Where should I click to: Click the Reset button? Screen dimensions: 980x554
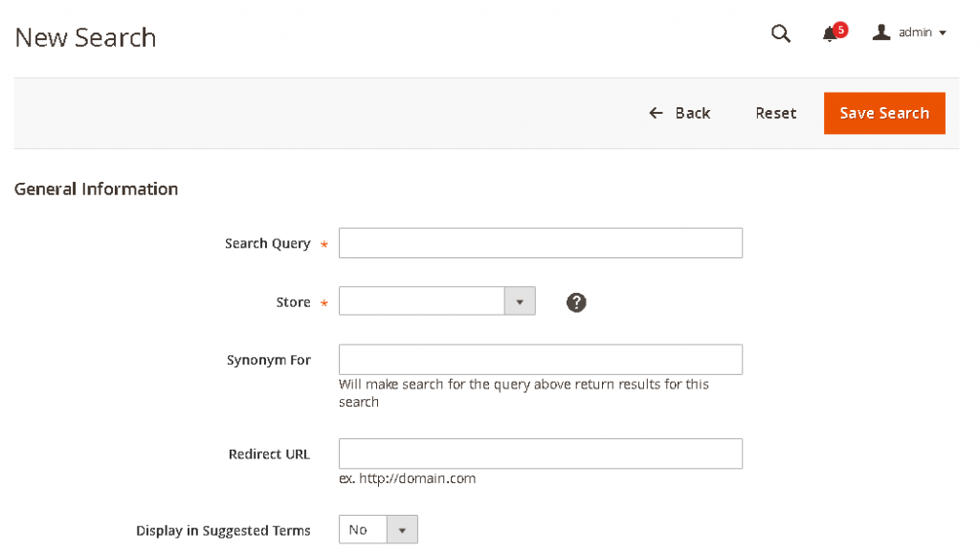[x=775, y=113]
